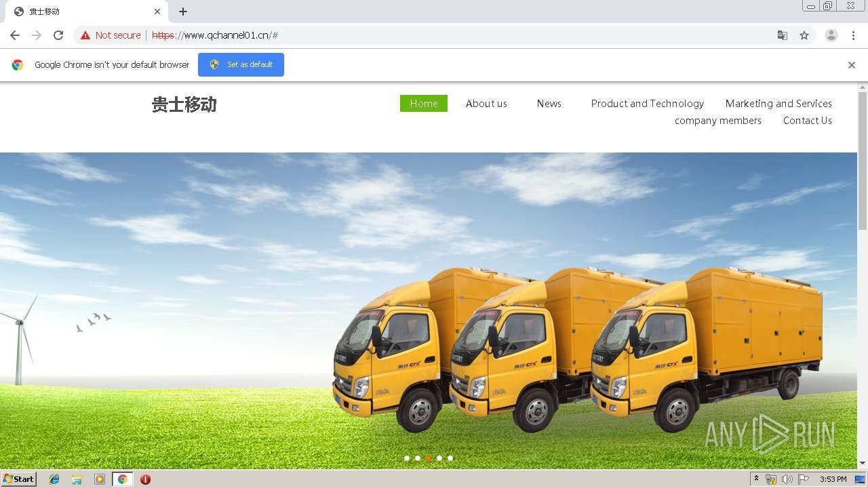Screen dimensions: 868x488
Task: Go to the News section
Action: 549,103
